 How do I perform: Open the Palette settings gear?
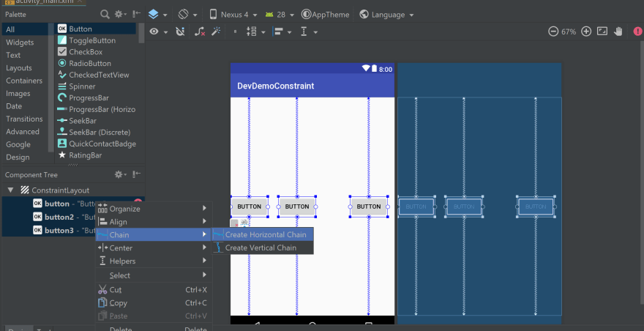(x=120, y=15)
